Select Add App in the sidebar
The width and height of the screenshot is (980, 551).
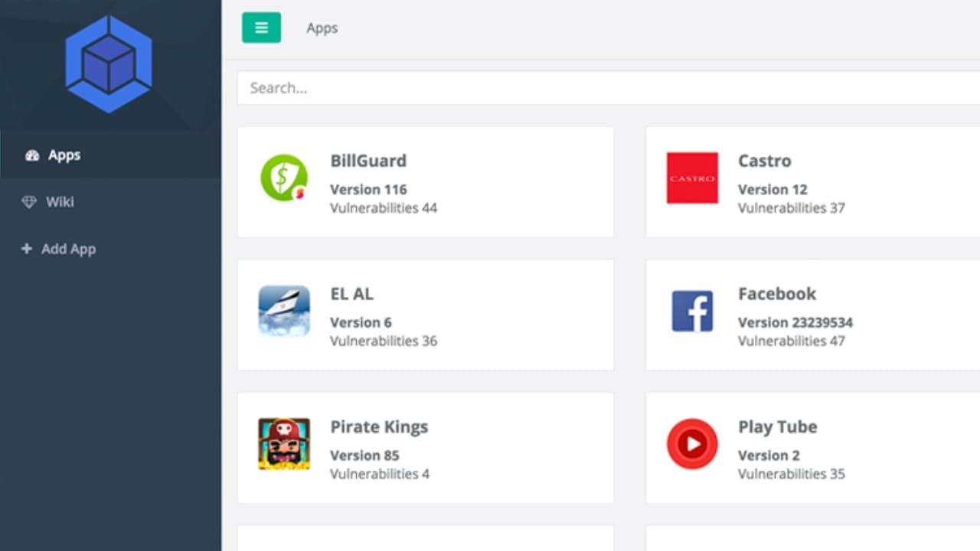110,249
